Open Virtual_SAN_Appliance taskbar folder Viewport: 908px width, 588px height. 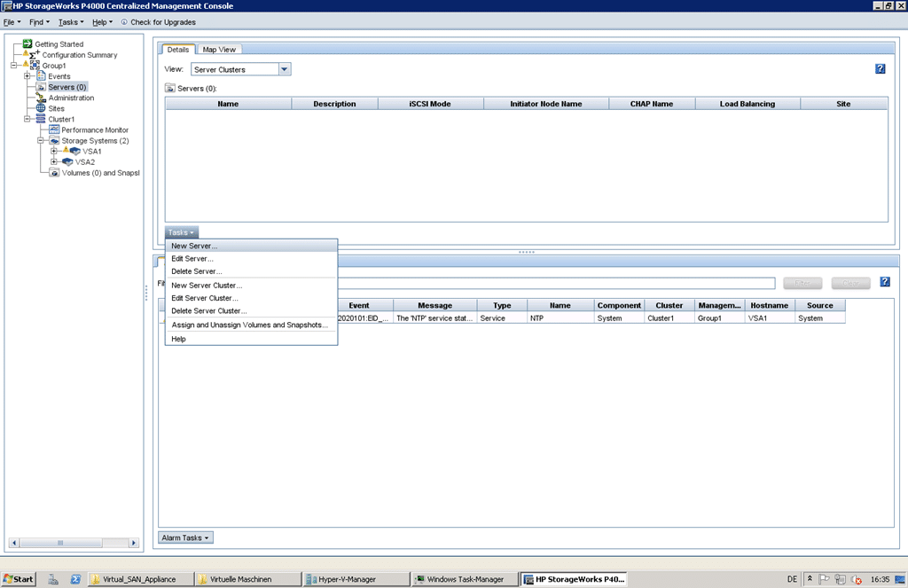(139, 579)
